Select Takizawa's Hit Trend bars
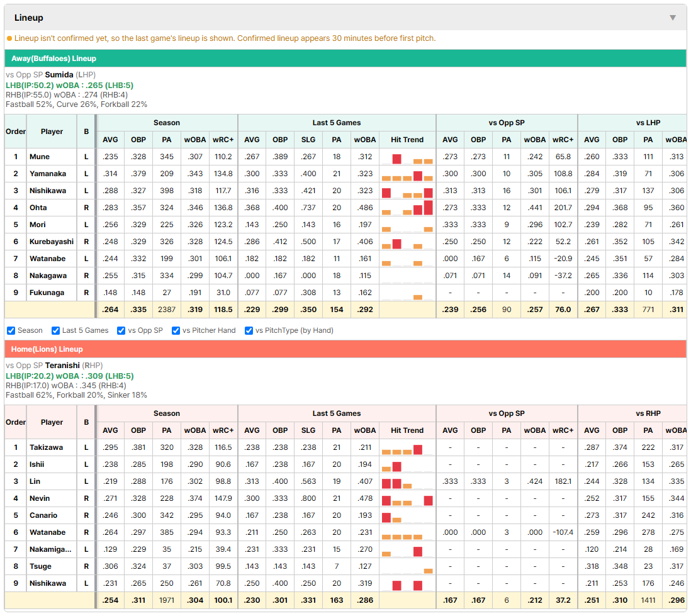Screen dimensions: 691x616 pyautogui.click(x=407, y=447)
